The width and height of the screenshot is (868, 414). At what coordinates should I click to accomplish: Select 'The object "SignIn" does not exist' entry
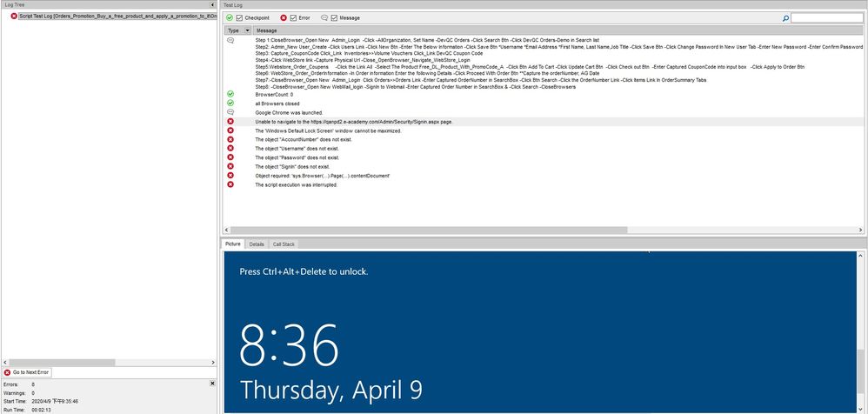pos(292,167)
